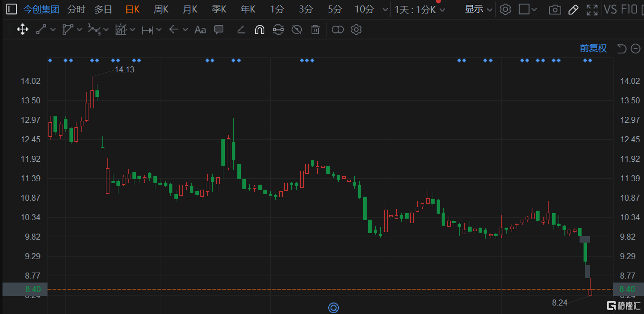
Task: Expand the range interval tool options
Action: 159,29
